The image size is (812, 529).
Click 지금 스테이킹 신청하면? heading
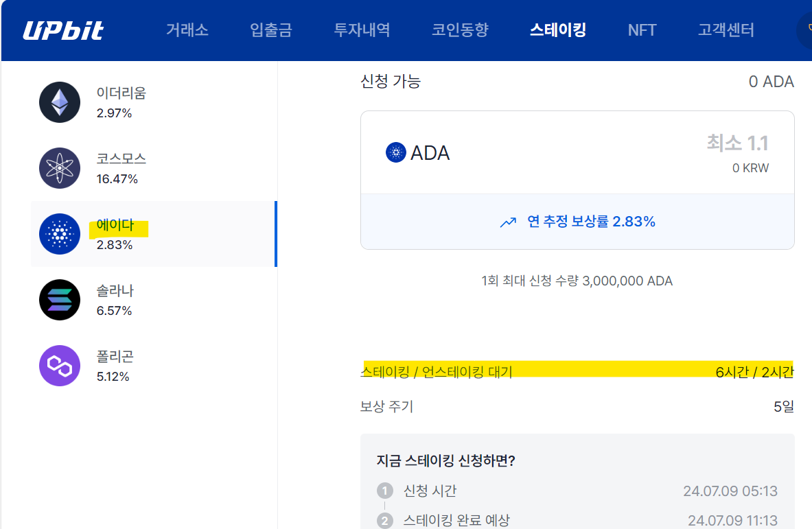coord(445,460)
